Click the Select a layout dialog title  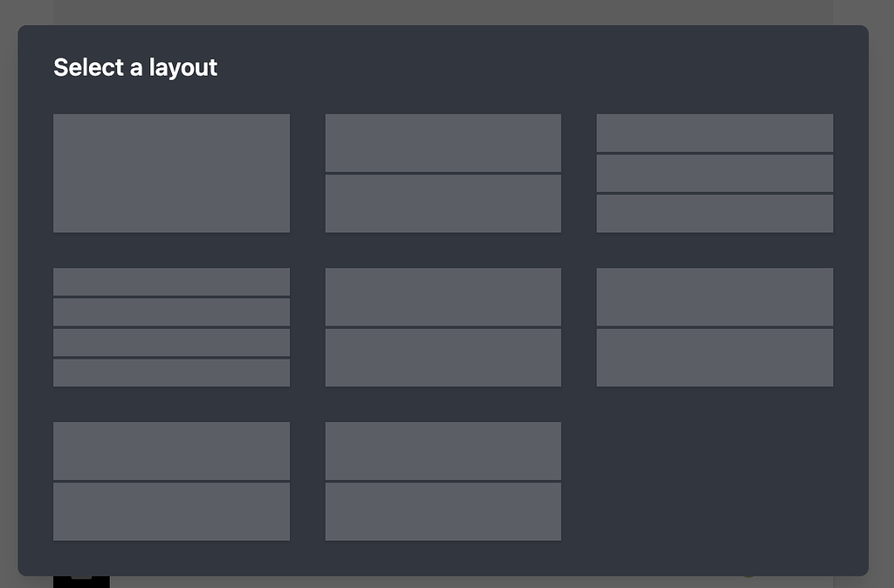(x=135, y=67)
